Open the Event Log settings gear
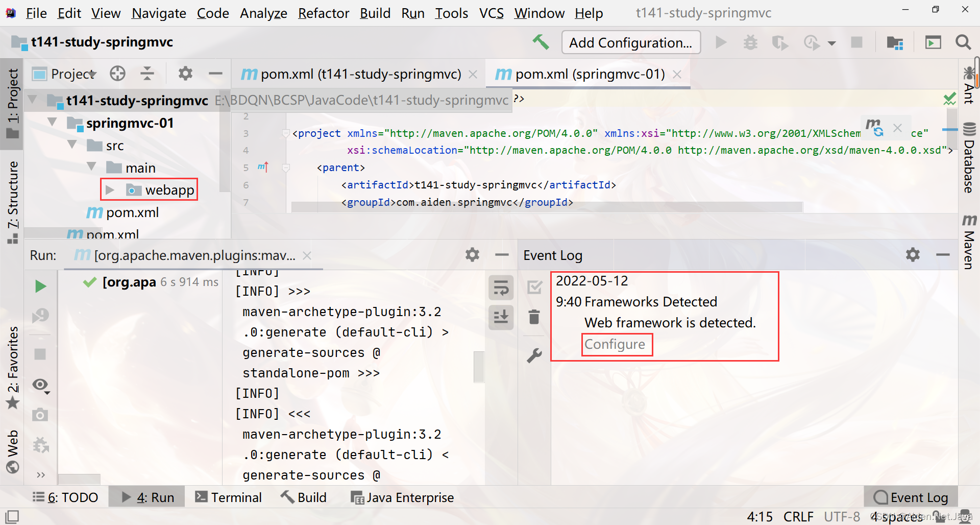The width and height of the screenshot is (980, 525). 913,254
